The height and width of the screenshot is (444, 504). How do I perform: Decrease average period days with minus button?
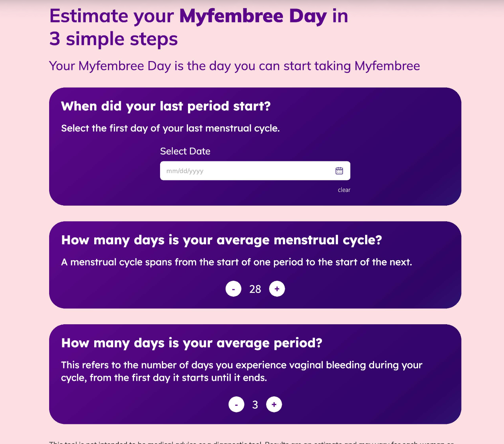(x=236, y=405)
